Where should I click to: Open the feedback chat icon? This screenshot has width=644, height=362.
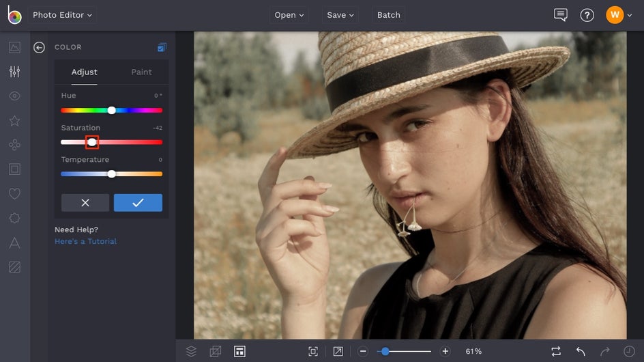point(561,15)
